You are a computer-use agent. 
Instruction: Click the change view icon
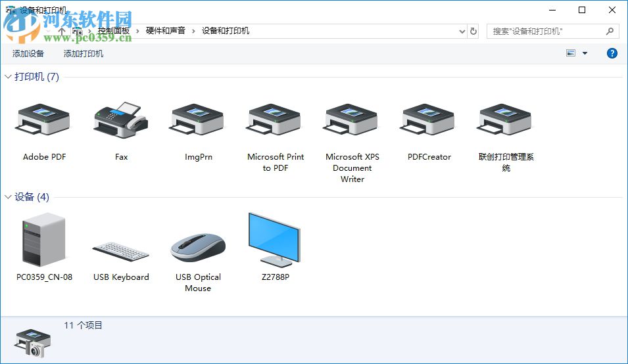coord(571,53)
